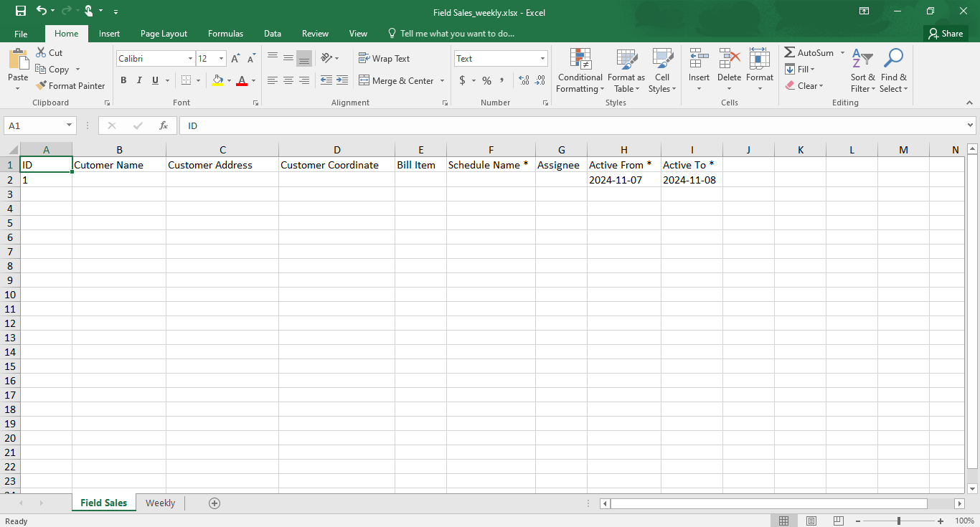Open the number format Text dropdown
980x527 pixels.
click(x=542, y=59)
